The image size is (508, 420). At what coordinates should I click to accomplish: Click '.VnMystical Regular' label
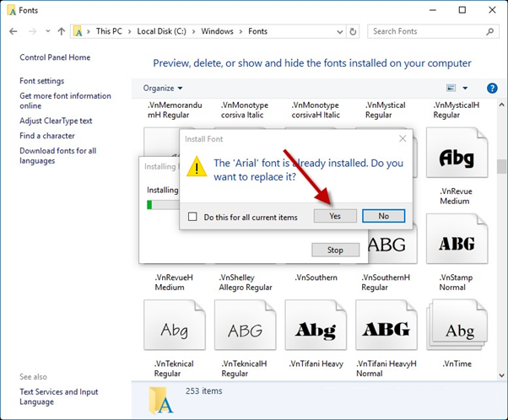[x=385, y=110]
